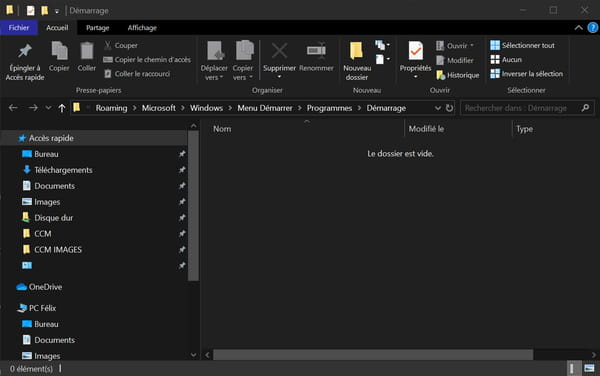The image size is (600, 376).
Task: Open the Copier vers dropdown
Action: tap(243, 73)
